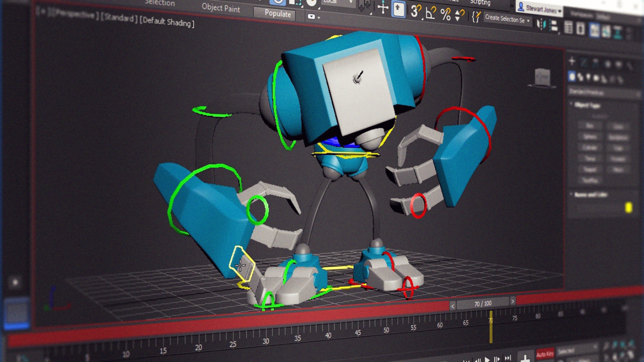
Task: Switch to the Selection ribbon tab
Action: (160, 3)
